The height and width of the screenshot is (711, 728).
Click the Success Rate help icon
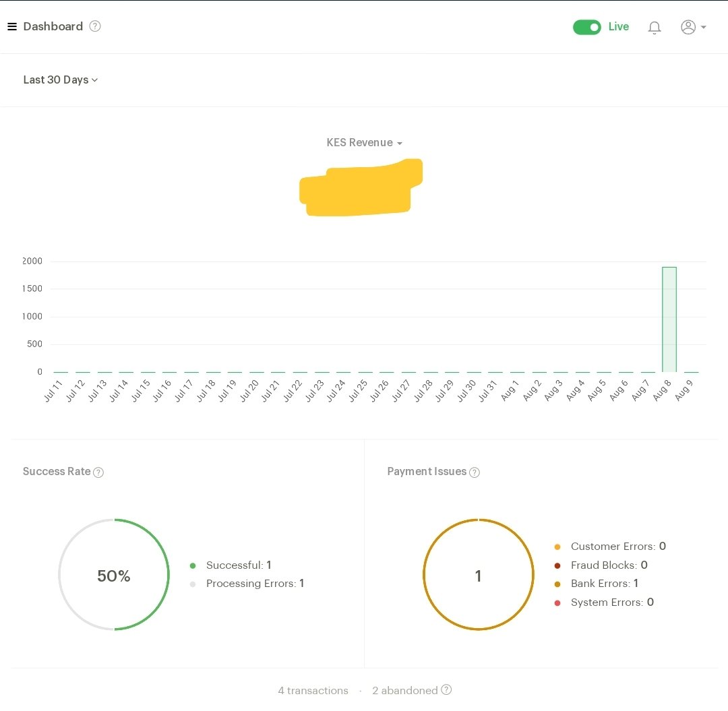(98, 472)
